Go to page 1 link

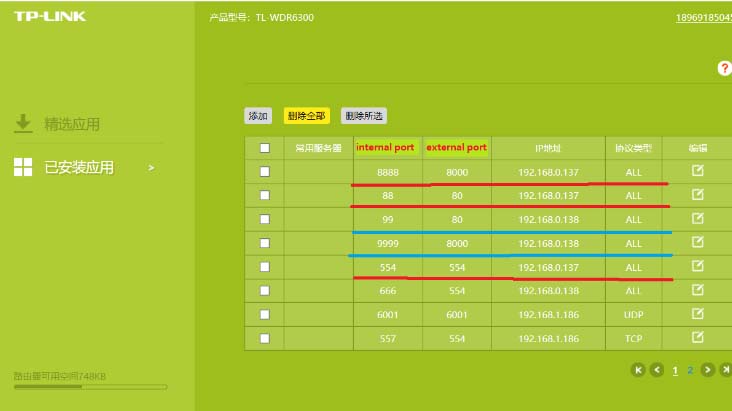tap(675, 371)
